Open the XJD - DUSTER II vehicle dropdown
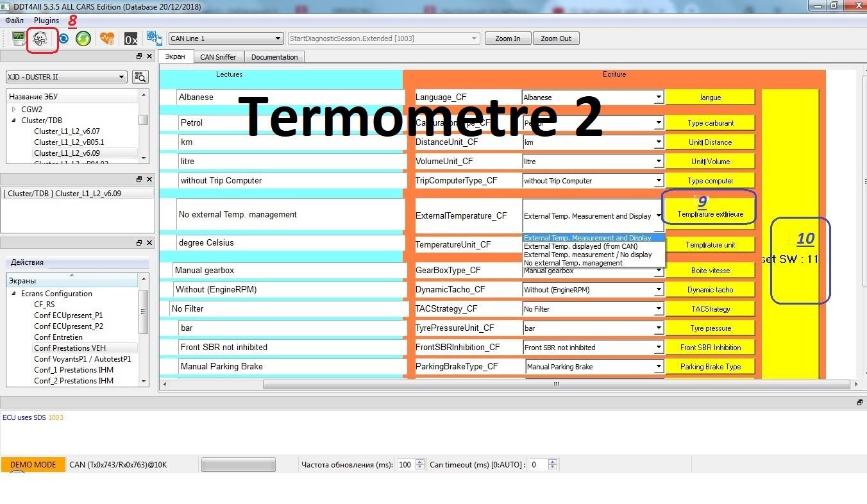The image size is (867, 504). [66, 77]
